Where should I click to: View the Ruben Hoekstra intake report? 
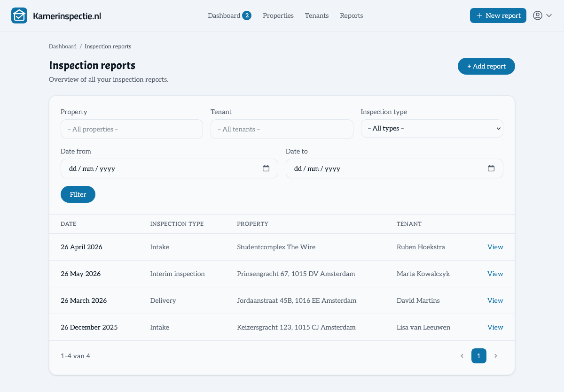click(x=495, y=247)
